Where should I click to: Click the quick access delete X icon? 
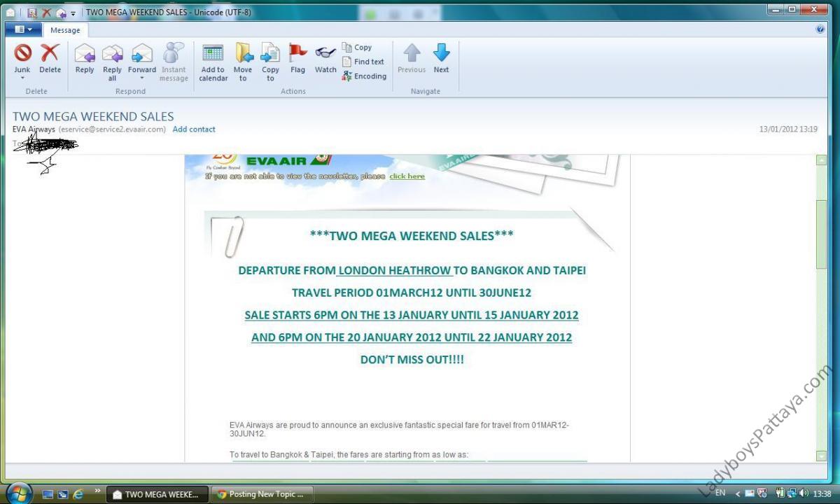tap(47, 13)
